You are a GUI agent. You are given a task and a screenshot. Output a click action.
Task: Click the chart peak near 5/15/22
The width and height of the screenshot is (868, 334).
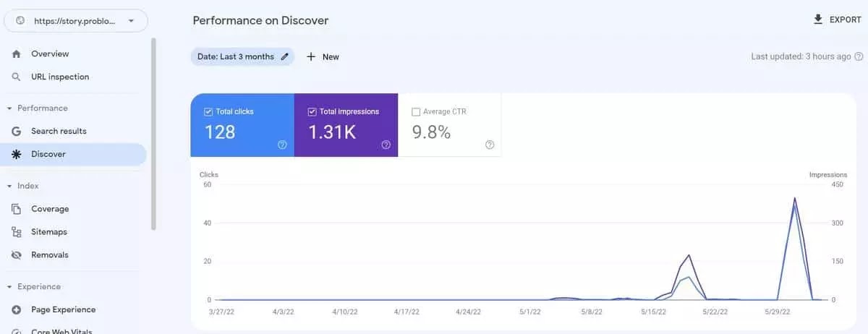(689, 256)
